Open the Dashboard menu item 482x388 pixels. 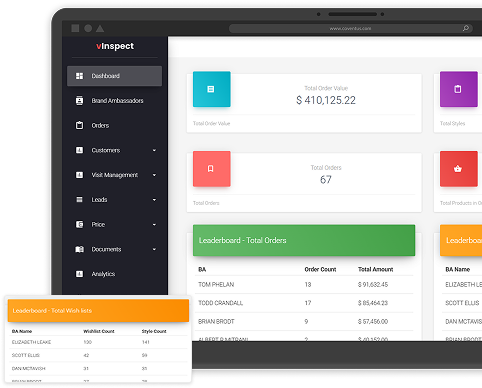(114, 76)
